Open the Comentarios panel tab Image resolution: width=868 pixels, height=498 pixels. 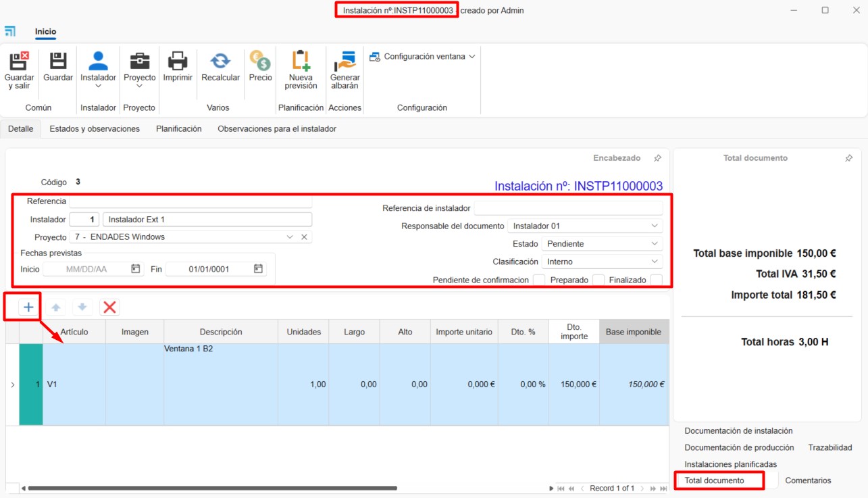[x=808, y=480]
